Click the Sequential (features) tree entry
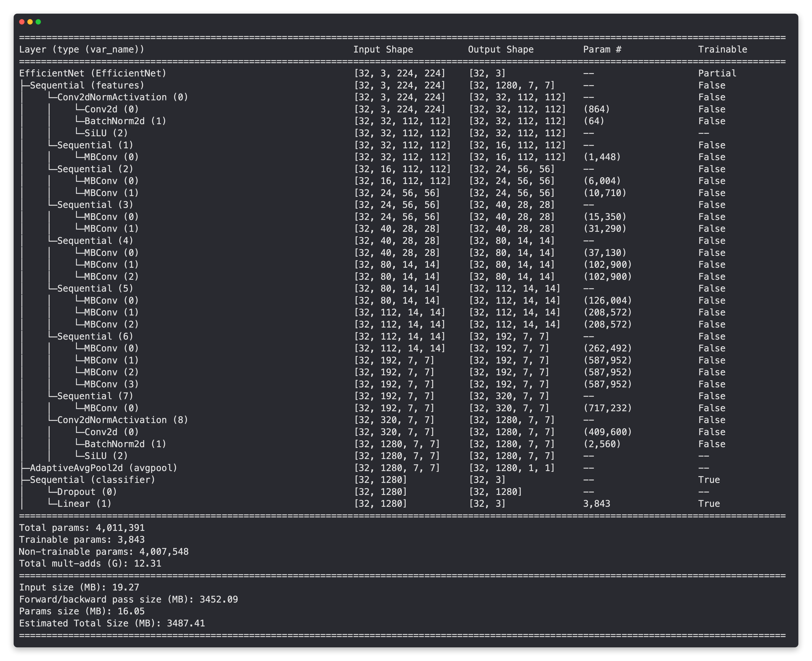Screen dimensions: 812x661 pos(87,85)
